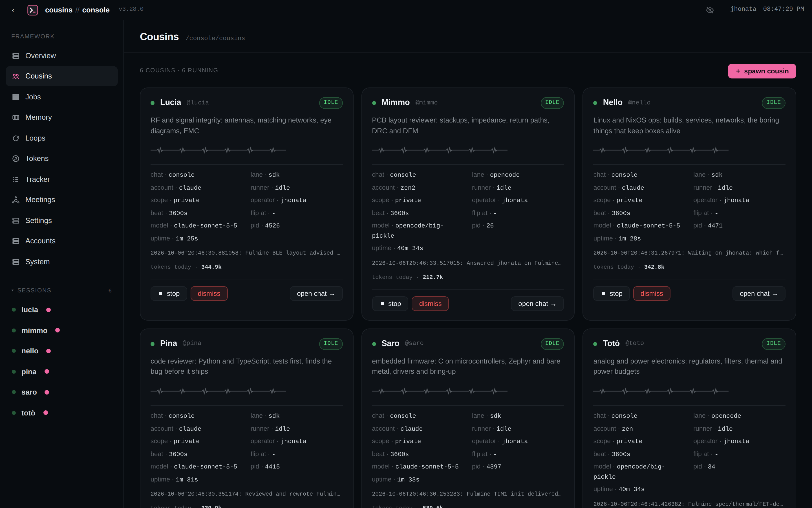Click the console terminal logo icon
The height and width of the screenshot is (508, 812).
pyautogui.click(x=32, y=10)
